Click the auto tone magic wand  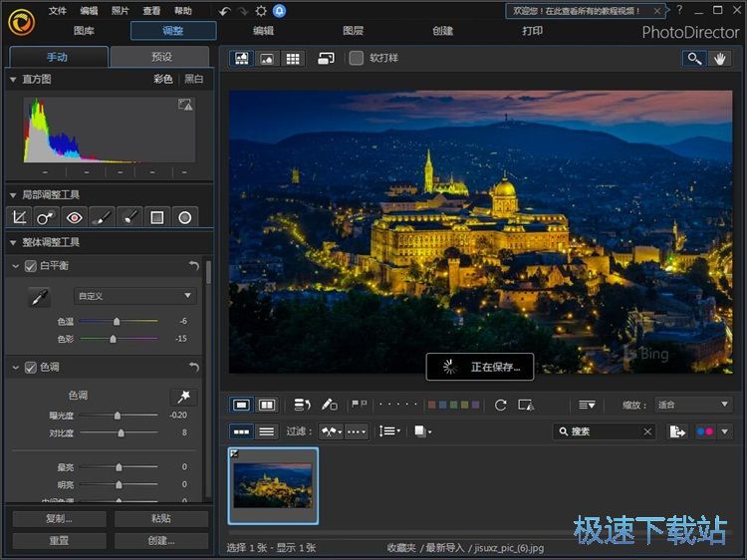183,397
